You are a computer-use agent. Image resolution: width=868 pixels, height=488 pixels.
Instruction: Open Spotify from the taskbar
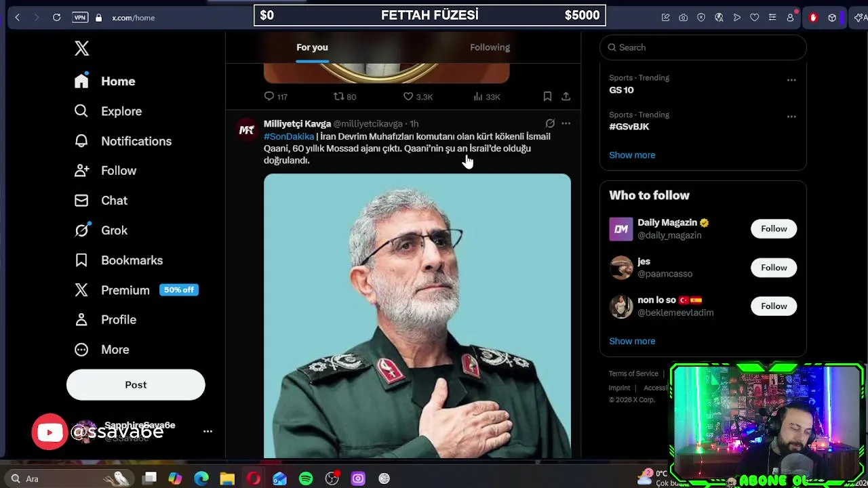pos(306,479)
